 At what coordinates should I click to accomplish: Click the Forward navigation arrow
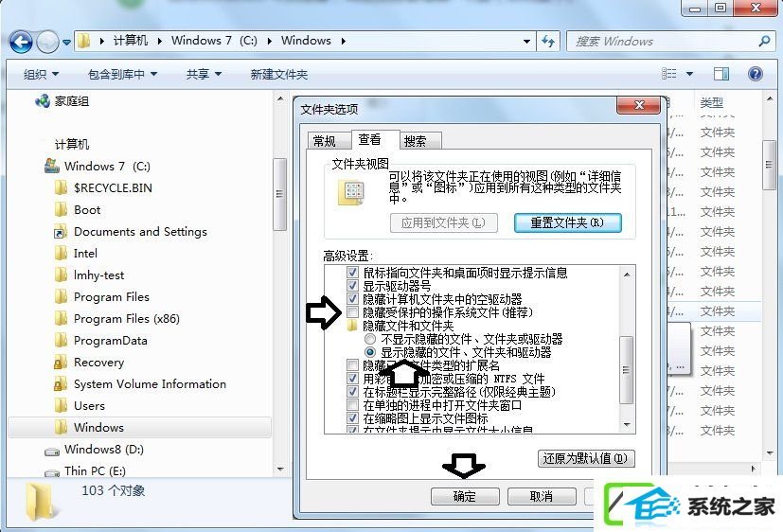point(48,42)
